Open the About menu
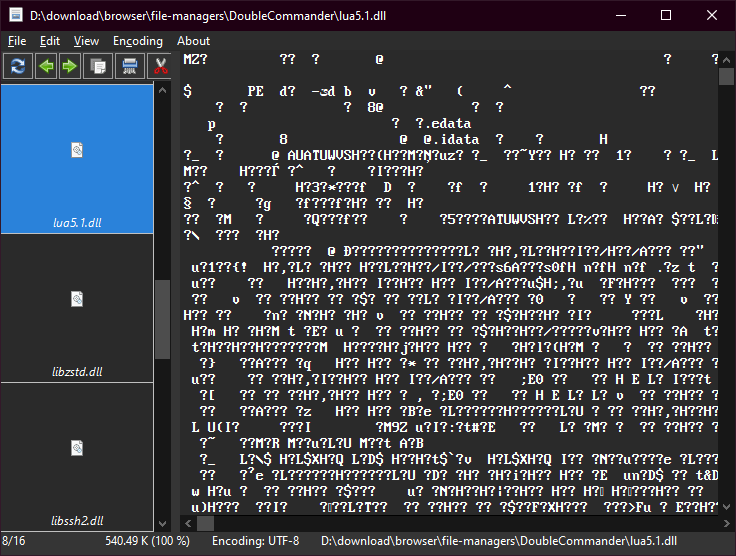The image size is (736, 556). click(193, 41)
